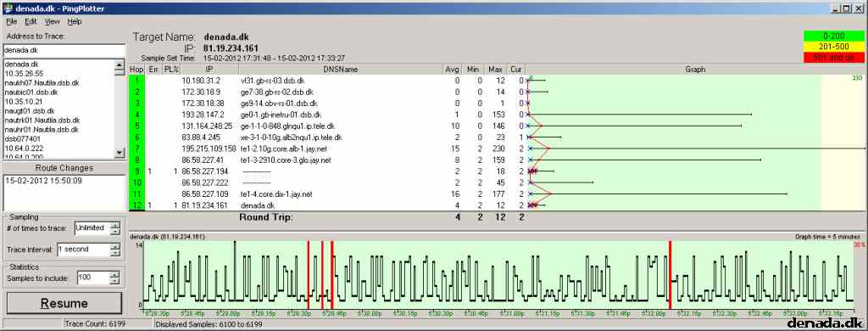
Task: Select 10.35.10.21 in address list
Action: (x=24, y=102)
